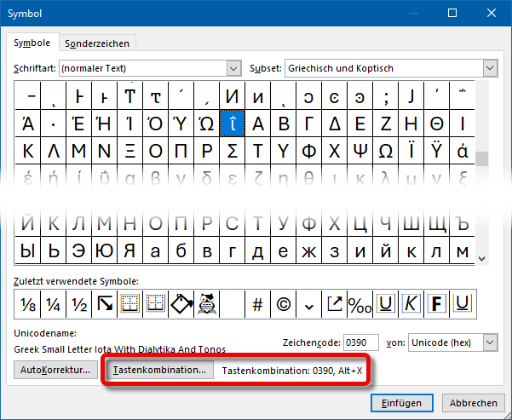Choose Greek capital Psi in the grid
Image resolution: width=512 pixels, height=420 pixels.
(360, 151)
